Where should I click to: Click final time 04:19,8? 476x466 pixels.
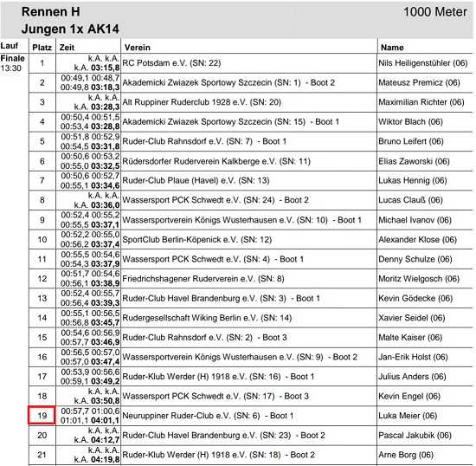click(106, 459)
